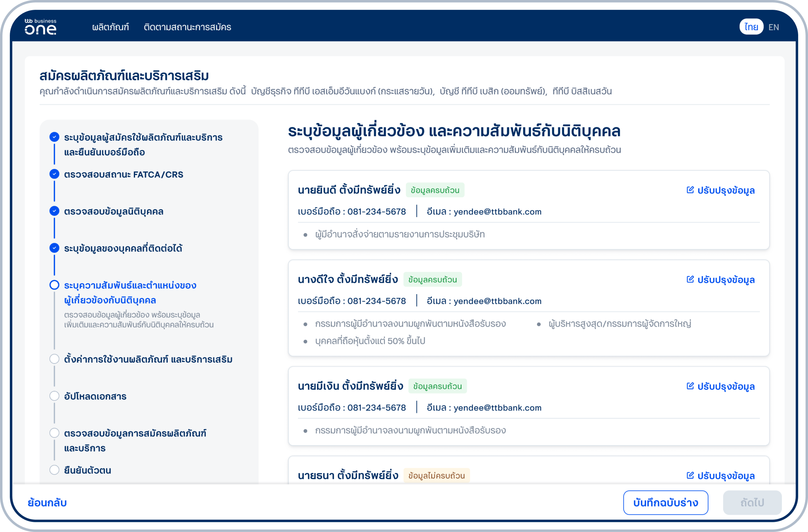The image size is (808, 532).
Task: Click the edit icon beside นายธนา ตั้งมีทรัพย์ยิ่ง
Action: 690,475
